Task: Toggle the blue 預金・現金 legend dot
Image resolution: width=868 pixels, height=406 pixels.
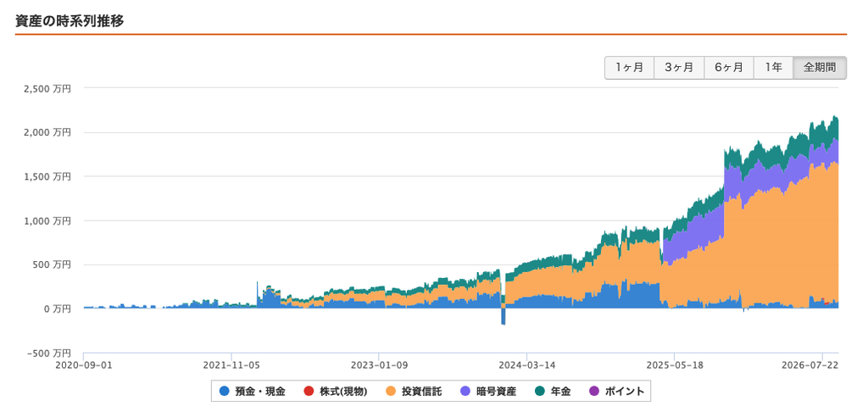Action: pos(224,392)
